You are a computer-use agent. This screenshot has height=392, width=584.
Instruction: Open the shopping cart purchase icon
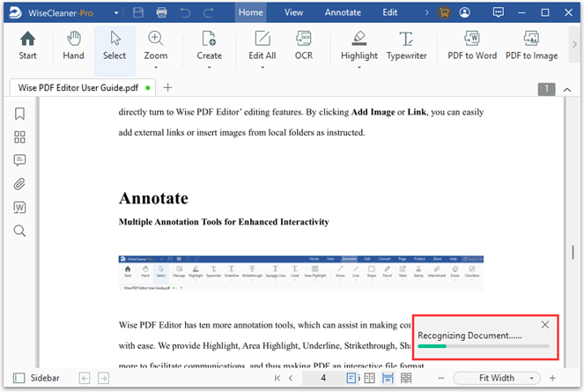pyautogui.click(x=444, y=12)
